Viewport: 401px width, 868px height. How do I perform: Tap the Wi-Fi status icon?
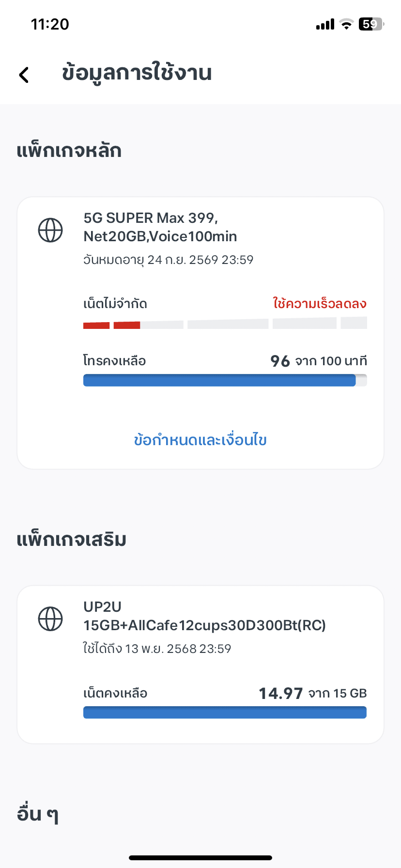346,24
